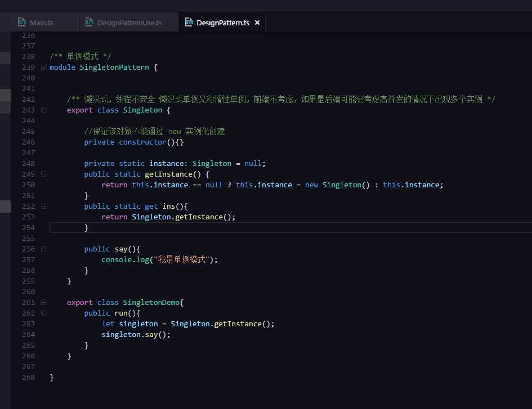Click 'singleton.say();' on line 264
The image size is (532, 409).
point(136,334)
